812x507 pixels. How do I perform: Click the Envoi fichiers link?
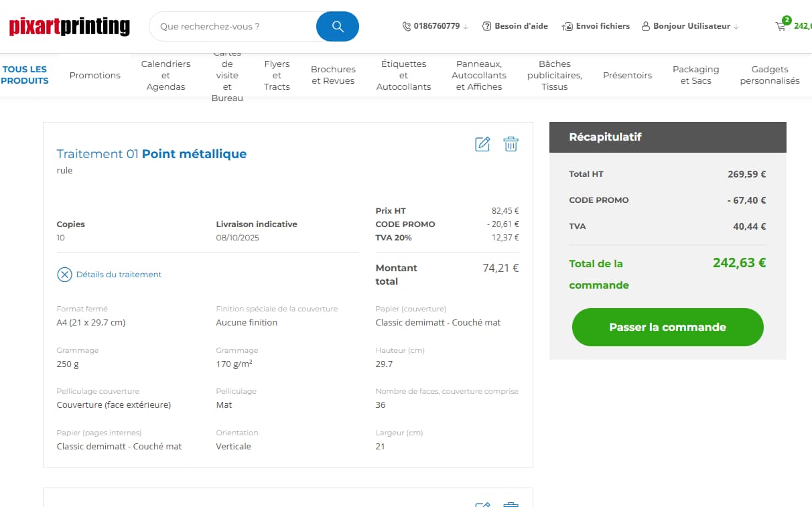tap(602, 26)
